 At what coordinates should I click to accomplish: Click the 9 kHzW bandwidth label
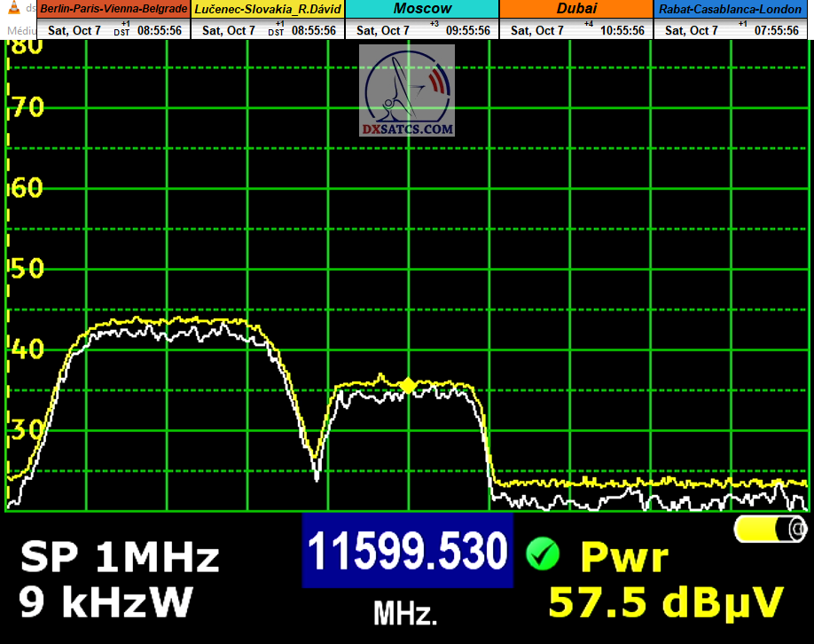coord(106,602)
